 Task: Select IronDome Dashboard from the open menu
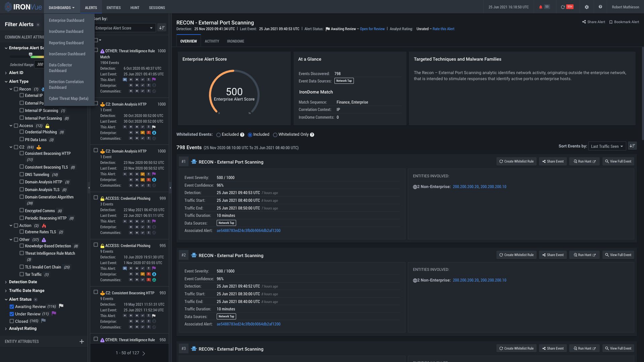66,31
